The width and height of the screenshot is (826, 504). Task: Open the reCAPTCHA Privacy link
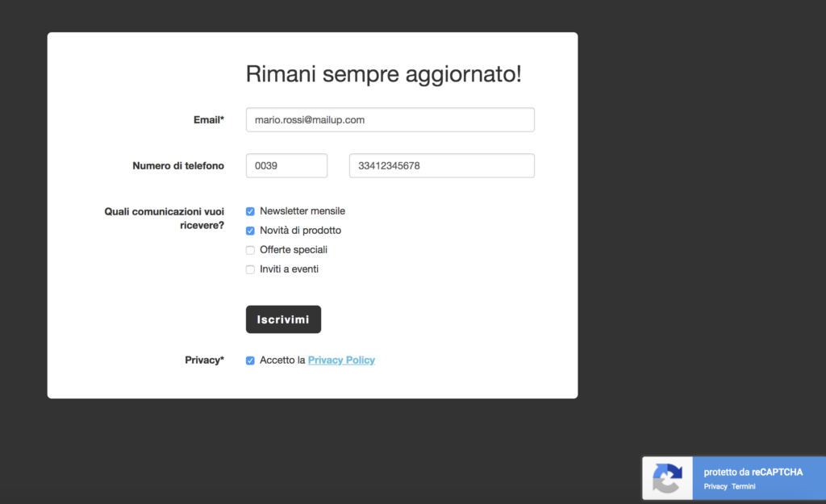[715, 487]
